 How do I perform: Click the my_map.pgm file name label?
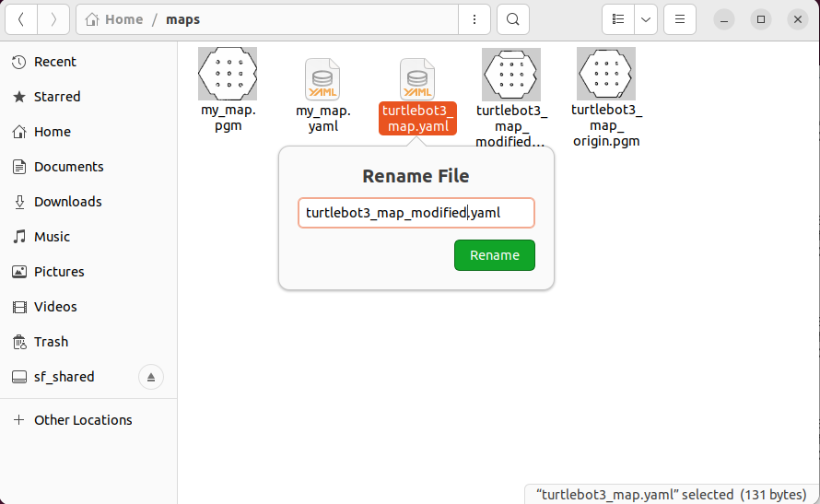click(x=228, y=118)
